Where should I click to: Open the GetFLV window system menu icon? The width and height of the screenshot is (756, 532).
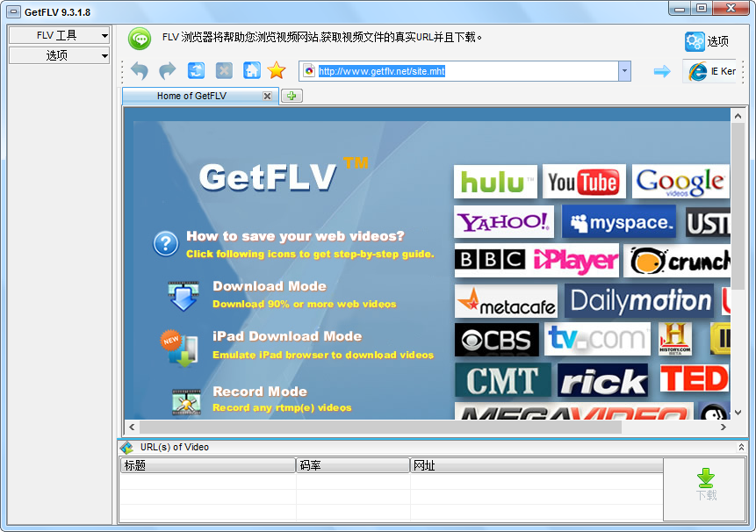[x=14, y=11]
